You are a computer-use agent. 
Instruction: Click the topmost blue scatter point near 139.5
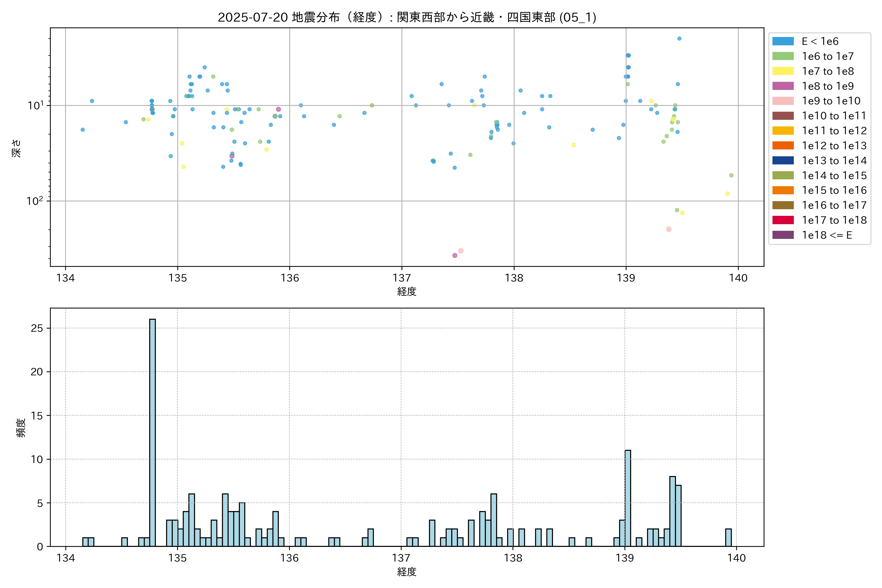tap(679, 39)
